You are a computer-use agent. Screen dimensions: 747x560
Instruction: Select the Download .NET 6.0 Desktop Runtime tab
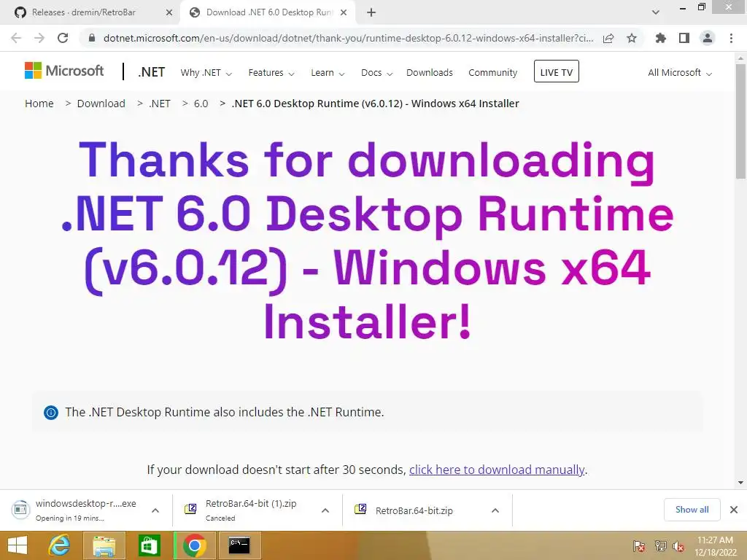coord(269,12)
